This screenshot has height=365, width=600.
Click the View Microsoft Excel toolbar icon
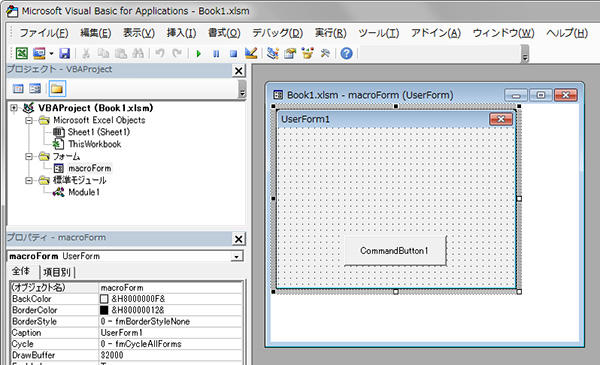tap(21, 54)
